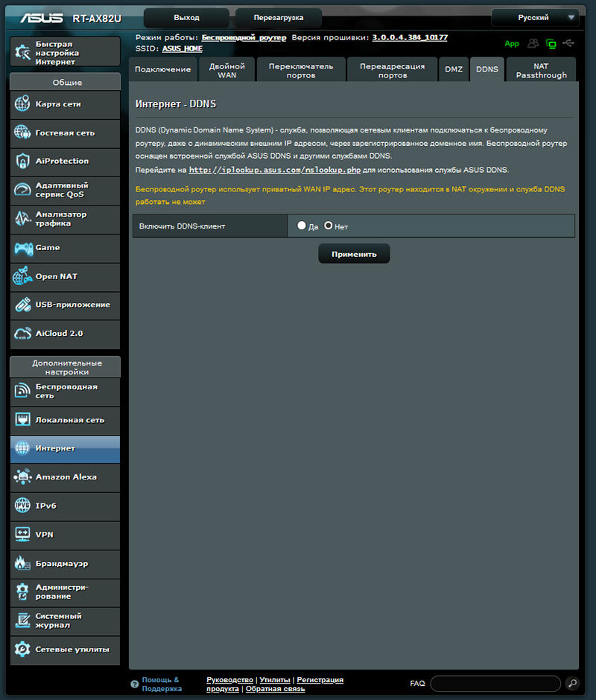Click the FAQ search input field
This screenshot has height=700, width=596.
(495, 684)
